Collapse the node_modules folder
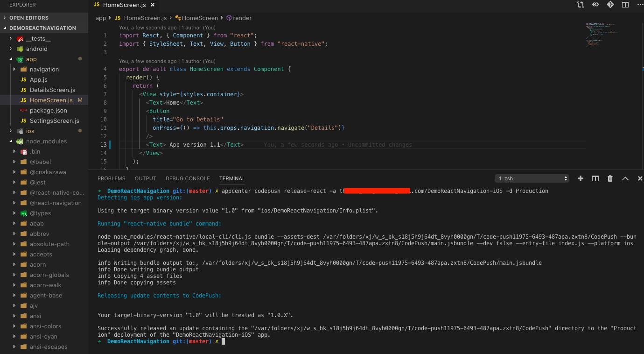This screenshot has width=644, height=354. (46, 141)
